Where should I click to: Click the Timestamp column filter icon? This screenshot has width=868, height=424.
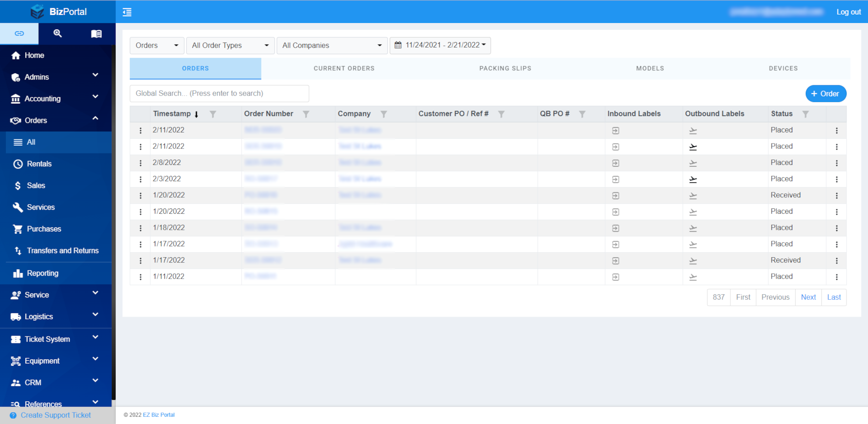pyautogui.click(x=213, y=114)
